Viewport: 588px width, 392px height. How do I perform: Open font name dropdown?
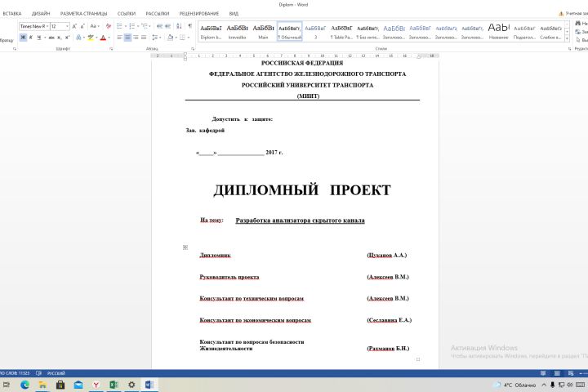47,26
